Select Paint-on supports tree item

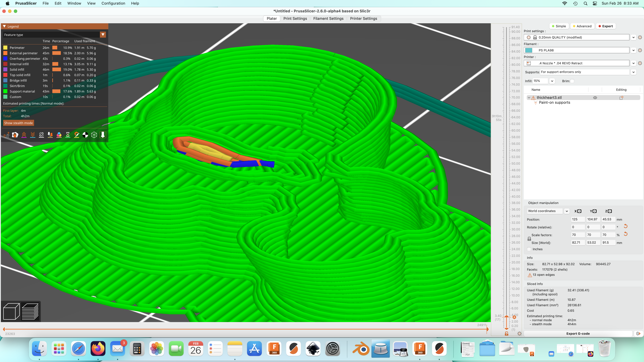[x=554, y=102]
